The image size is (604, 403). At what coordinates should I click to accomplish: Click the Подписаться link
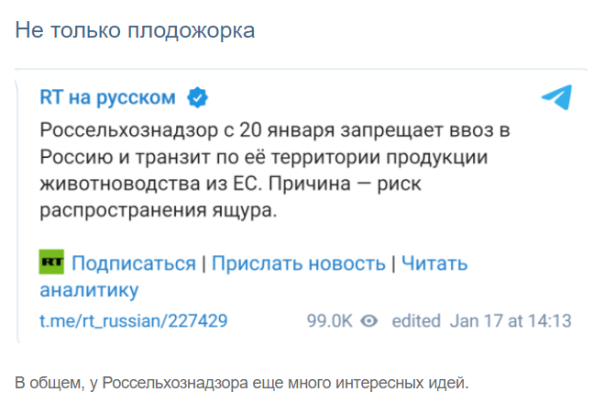134,263
